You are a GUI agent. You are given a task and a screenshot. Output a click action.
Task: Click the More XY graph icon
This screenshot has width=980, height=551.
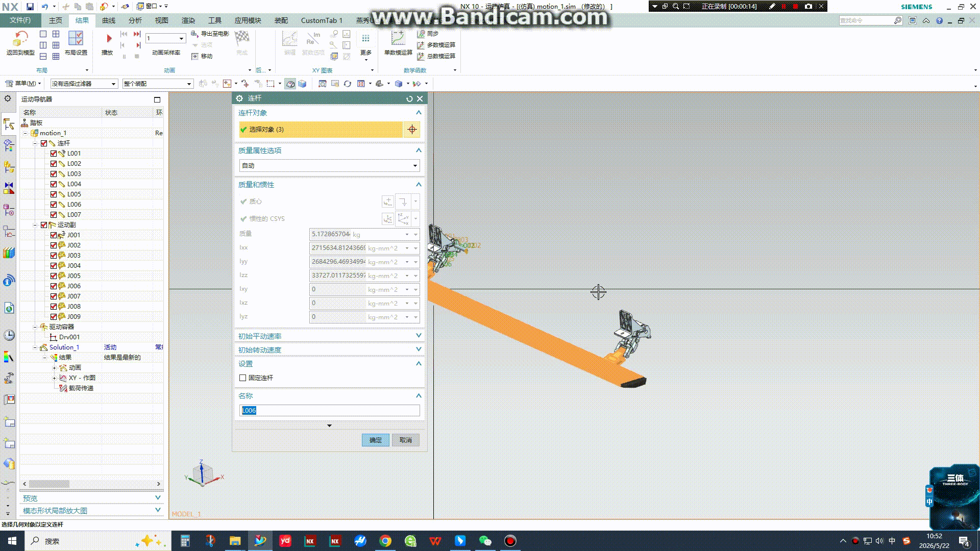click(x=365, y=39)
